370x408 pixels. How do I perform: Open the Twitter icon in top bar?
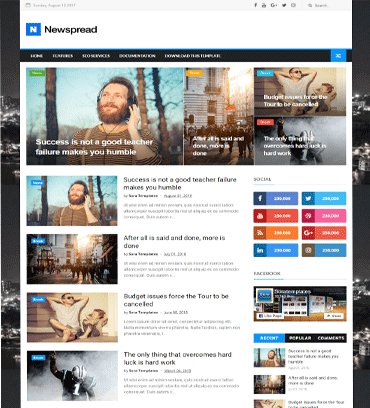pyautogui.click(x=284, y=5)
